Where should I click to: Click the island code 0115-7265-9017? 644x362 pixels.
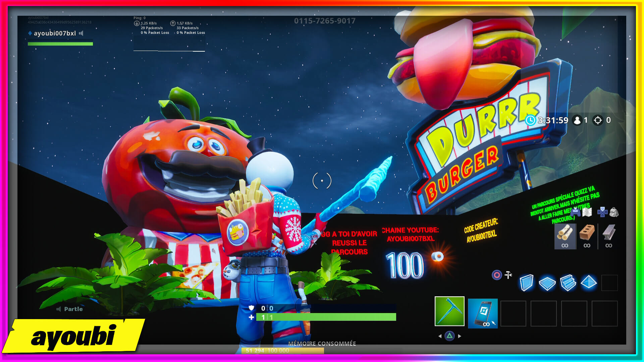[325, 21]
